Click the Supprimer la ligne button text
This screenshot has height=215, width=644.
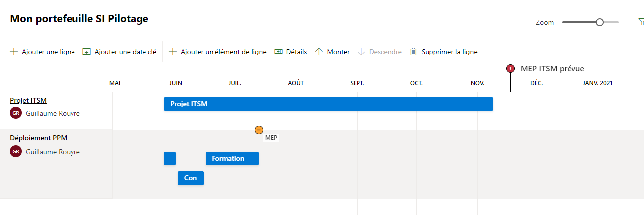(449, 52)
